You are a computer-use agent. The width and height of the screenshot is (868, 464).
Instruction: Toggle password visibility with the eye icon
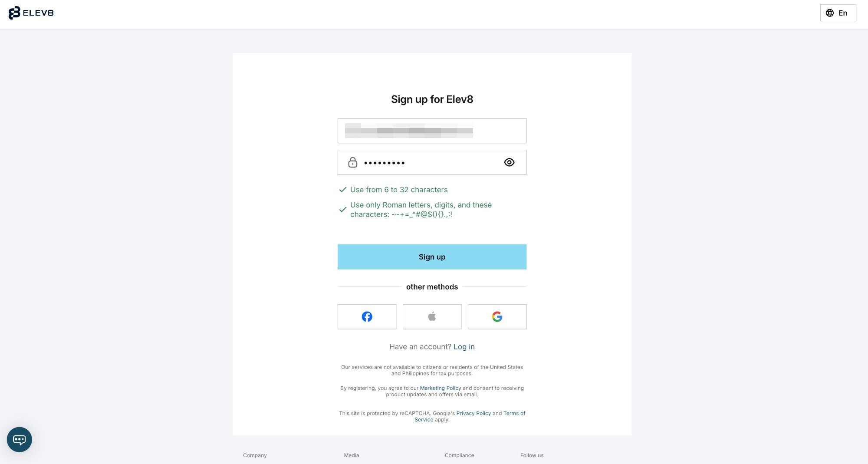coord(509,162)
